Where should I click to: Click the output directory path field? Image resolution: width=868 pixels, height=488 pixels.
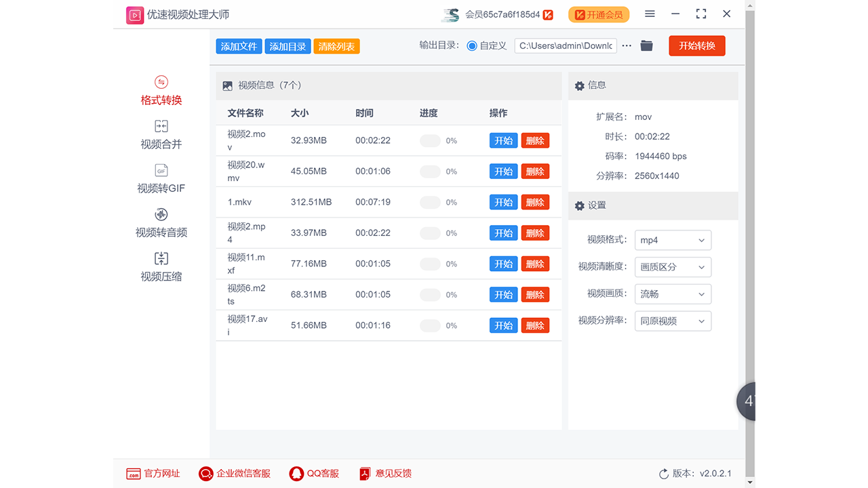coord(566,46)
